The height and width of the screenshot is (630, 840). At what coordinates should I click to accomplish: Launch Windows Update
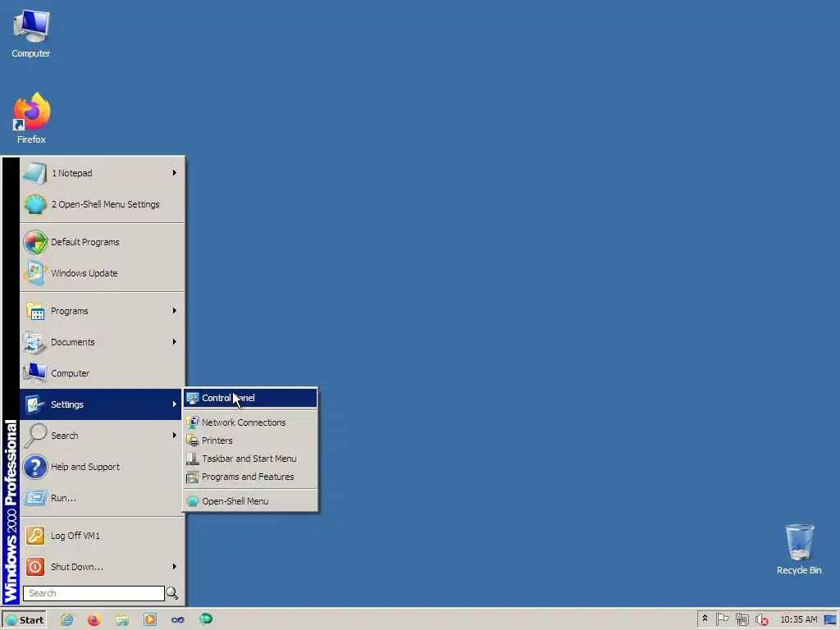pyautogui.click(x=102, y=273)
